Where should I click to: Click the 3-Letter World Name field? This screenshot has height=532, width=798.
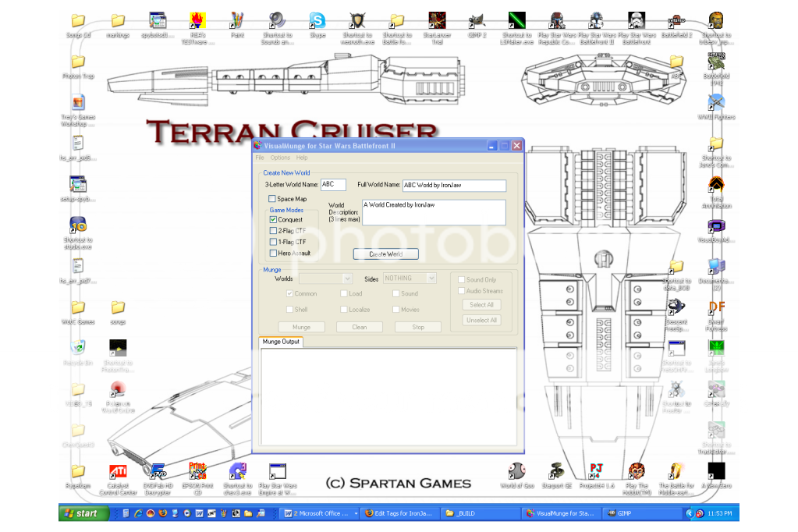pos(333,185)
